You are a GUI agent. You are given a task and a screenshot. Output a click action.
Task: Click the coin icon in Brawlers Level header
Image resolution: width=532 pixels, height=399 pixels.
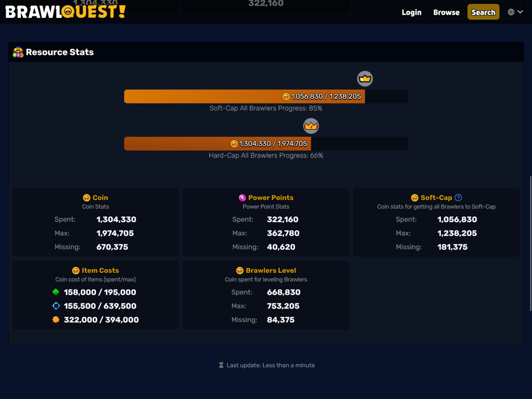tap(240, 270)
